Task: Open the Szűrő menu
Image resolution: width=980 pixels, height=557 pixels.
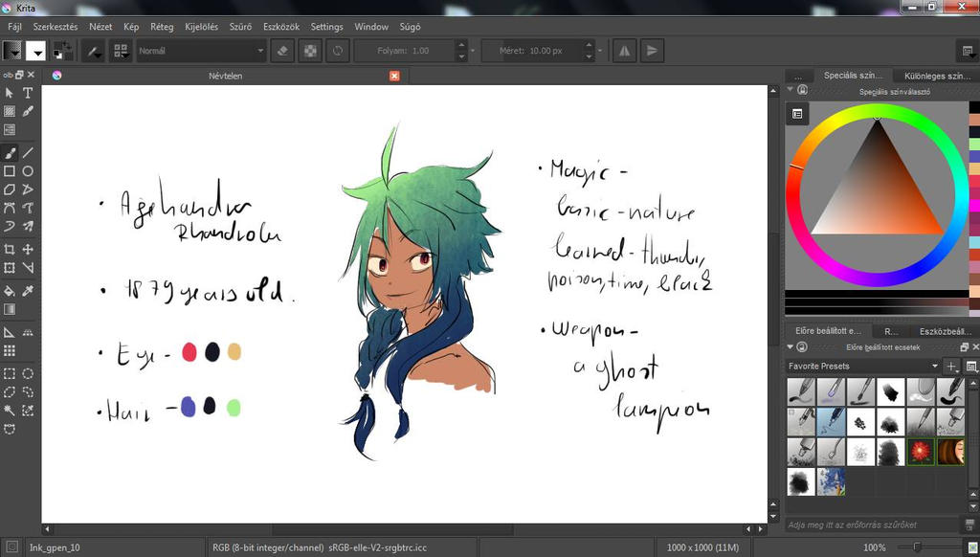Action: point(240,27)
